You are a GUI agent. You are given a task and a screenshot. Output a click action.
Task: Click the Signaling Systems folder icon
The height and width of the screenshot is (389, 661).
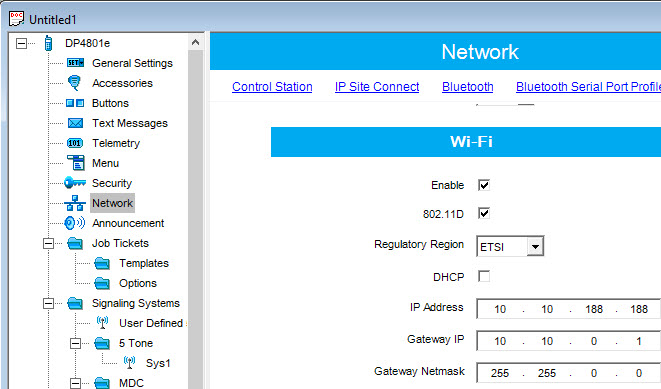tap(75, 303)
